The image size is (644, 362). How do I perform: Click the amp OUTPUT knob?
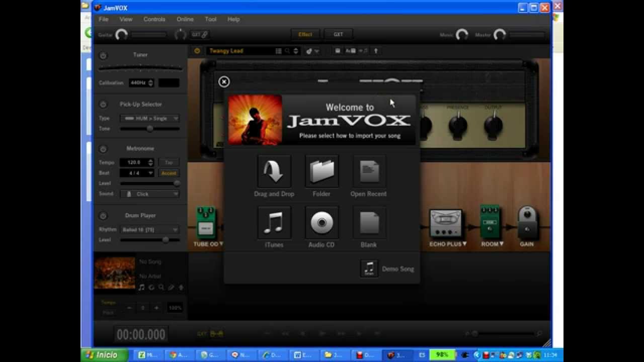click(x=493, y=125)
